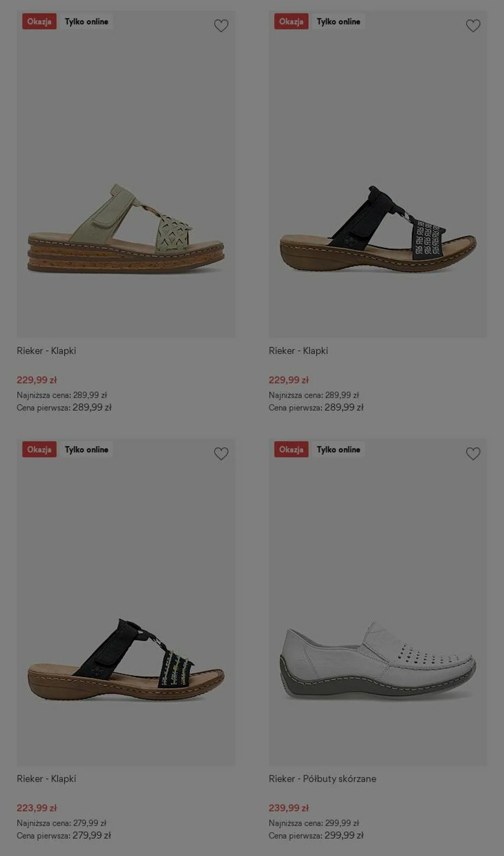View the black patterned strap sandal image
Screen dimensions: 504x856
[x=378, y=174]
